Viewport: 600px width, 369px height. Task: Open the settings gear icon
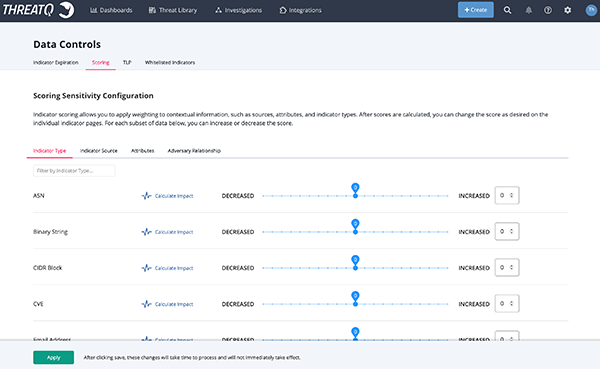[567, 10]
